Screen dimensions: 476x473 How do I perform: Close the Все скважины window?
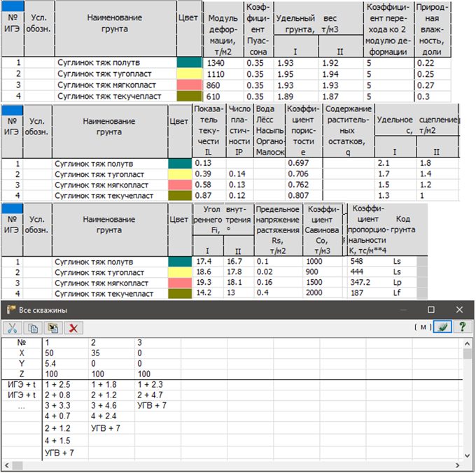coord(459,309)
